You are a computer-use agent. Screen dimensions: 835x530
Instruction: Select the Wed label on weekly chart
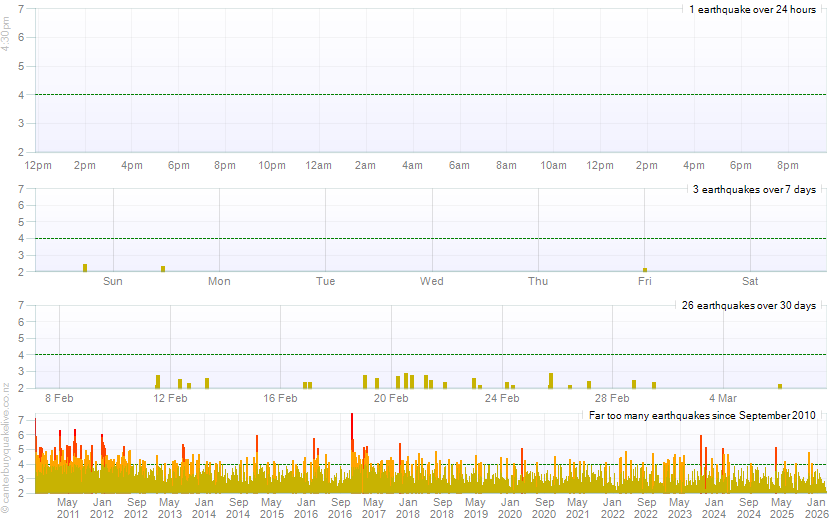431,281
